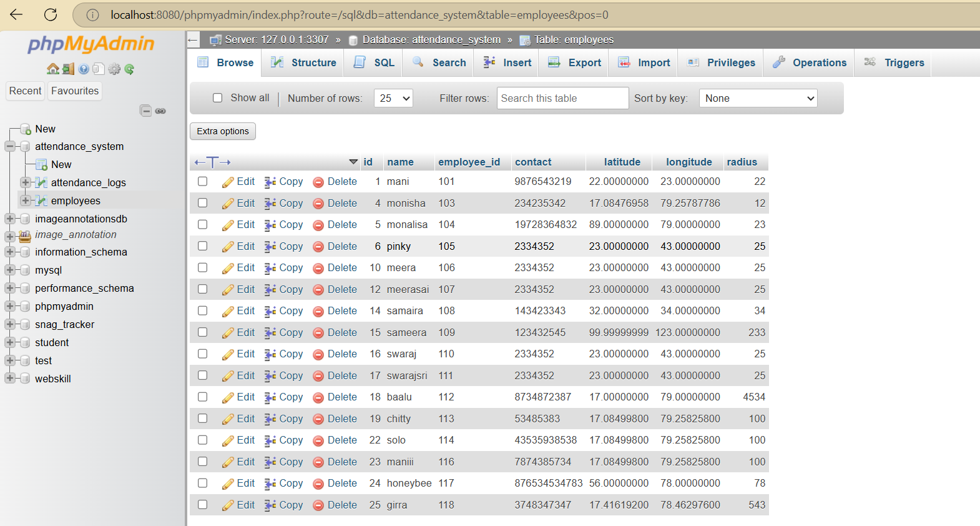Expand the employees table node in tree
The width and height of the screenshot is (980, 526).
point(25,201)
